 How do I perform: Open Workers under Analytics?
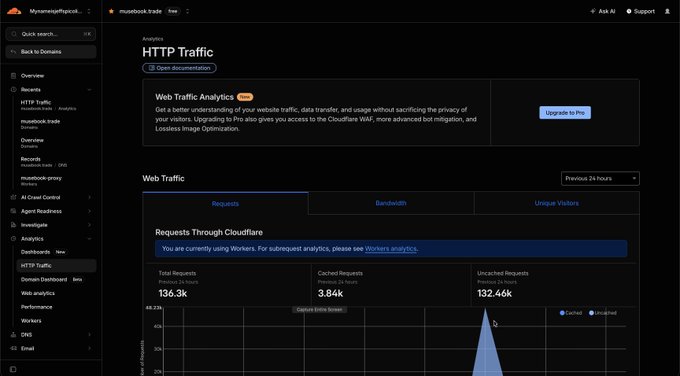31,321
